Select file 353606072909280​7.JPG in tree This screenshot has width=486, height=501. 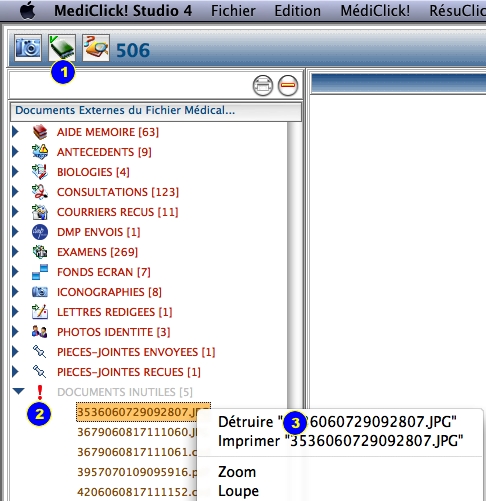144,412
